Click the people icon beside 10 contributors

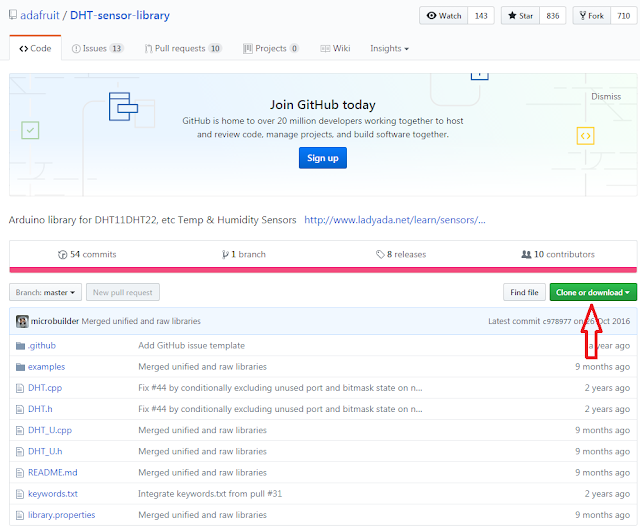tap(526, 254)
